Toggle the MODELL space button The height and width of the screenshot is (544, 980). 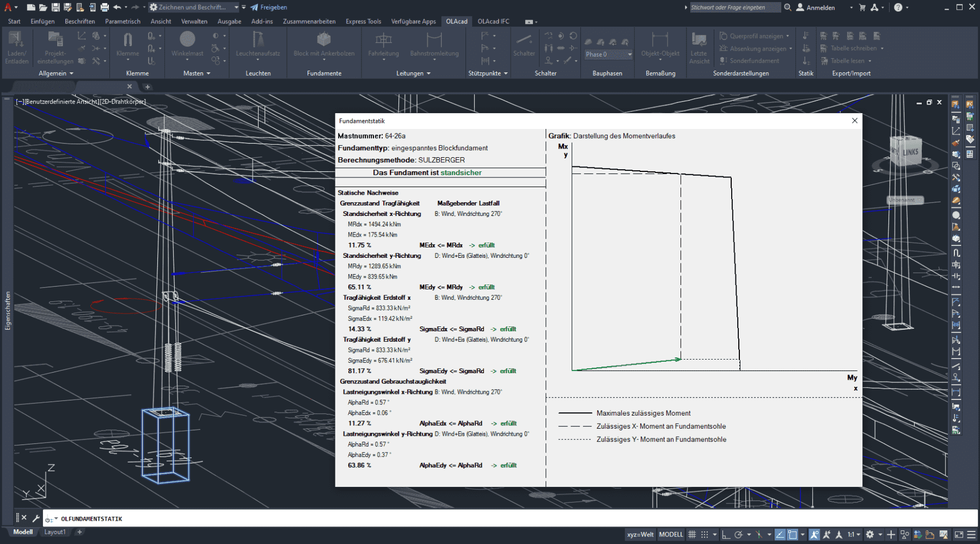[x=671, y=535]
